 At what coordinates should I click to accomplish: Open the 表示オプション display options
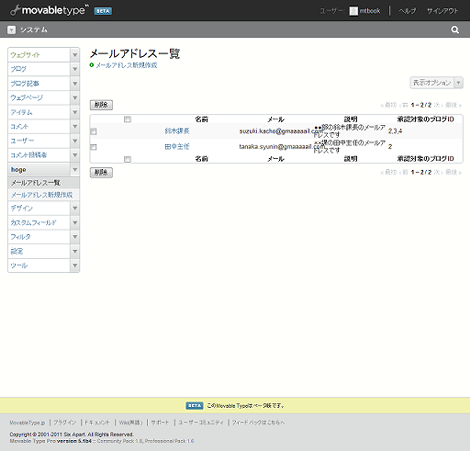coord(432,82)
